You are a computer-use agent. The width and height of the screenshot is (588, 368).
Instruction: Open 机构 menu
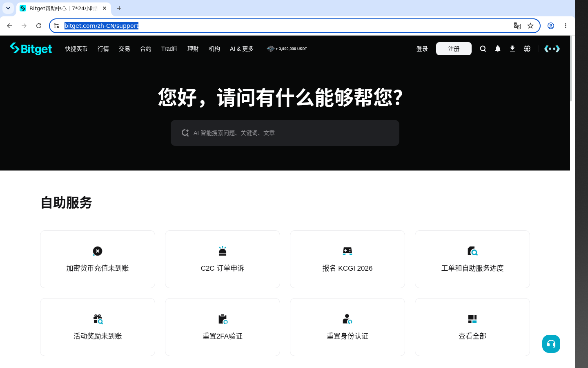pos(214,49)
